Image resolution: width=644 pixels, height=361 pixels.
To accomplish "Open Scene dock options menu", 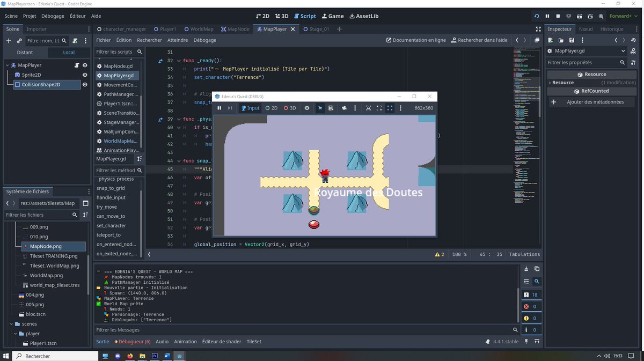I will (x=89, y=29).
